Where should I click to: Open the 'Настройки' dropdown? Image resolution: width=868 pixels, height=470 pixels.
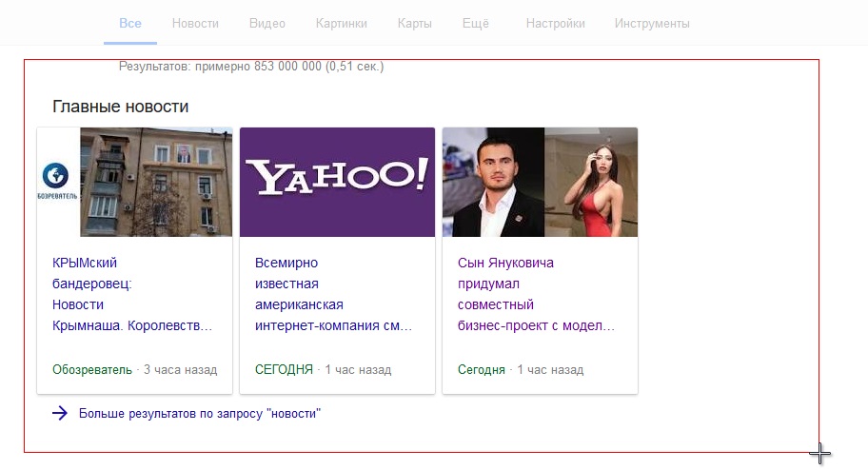(x=555, y=23)
